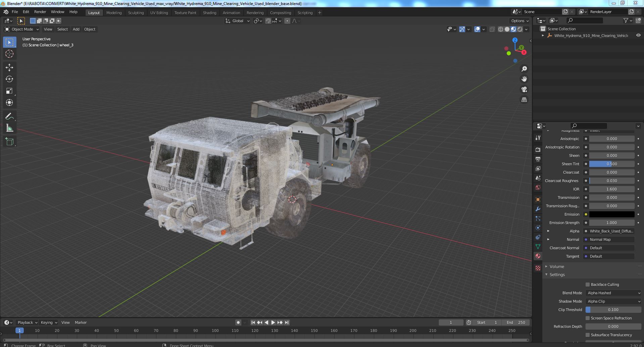
Task: Hide White_Hydrema collection with eye icon
Action: click(638, 35)
